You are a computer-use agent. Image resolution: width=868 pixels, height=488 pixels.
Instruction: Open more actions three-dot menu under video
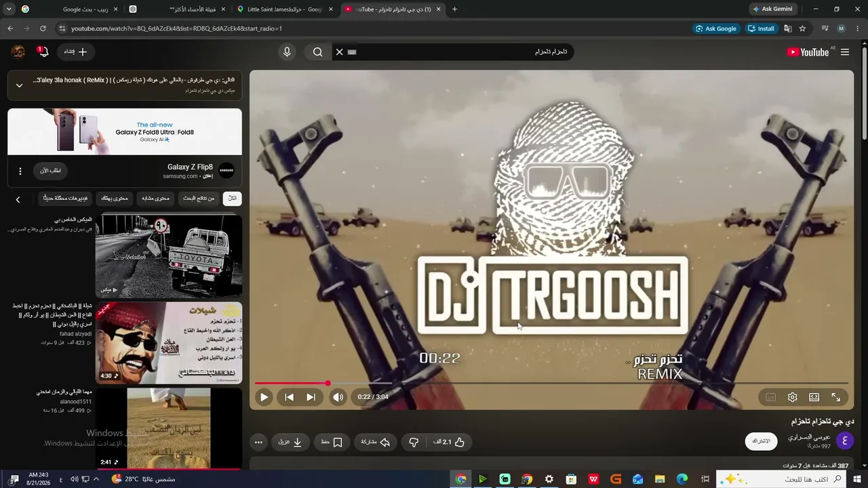point(258,442)
